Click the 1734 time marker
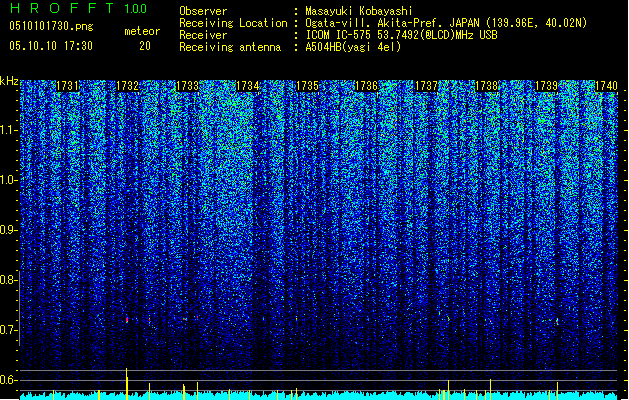This screenshot has width=629, height=400. point(248,86)
